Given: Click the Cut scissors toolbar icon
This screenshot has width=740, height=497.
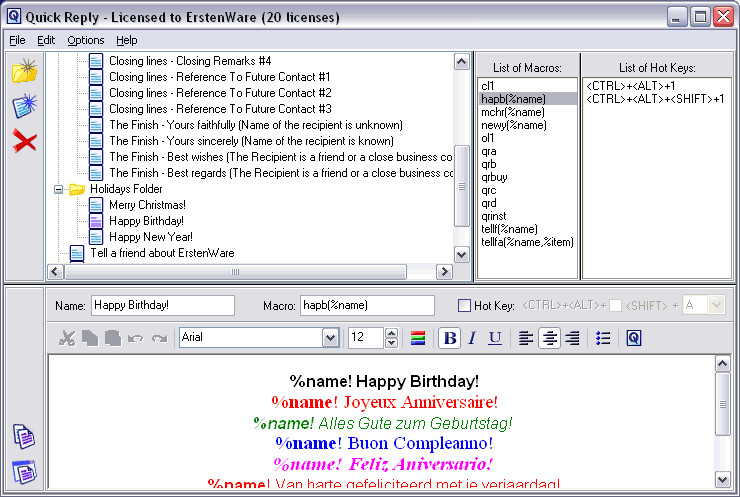Looking at the screenshot, I should tap(67, 338).
